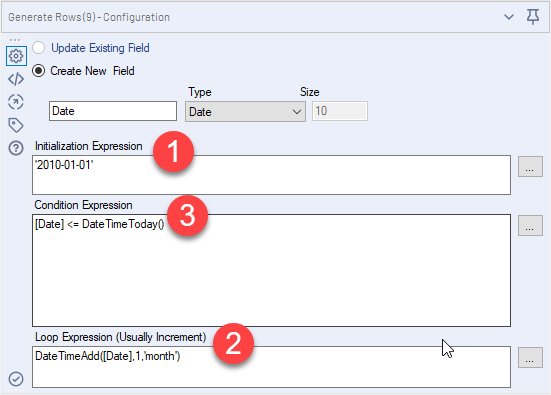Open the Type dropdown showing Date
Screen dimensions: 551x395
click(x=245, y=112)
